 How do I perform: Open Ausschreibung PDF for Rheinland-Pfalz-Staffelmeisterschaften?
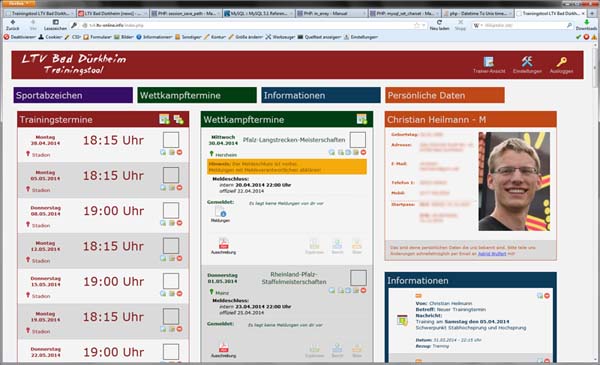tap(223, 347)
